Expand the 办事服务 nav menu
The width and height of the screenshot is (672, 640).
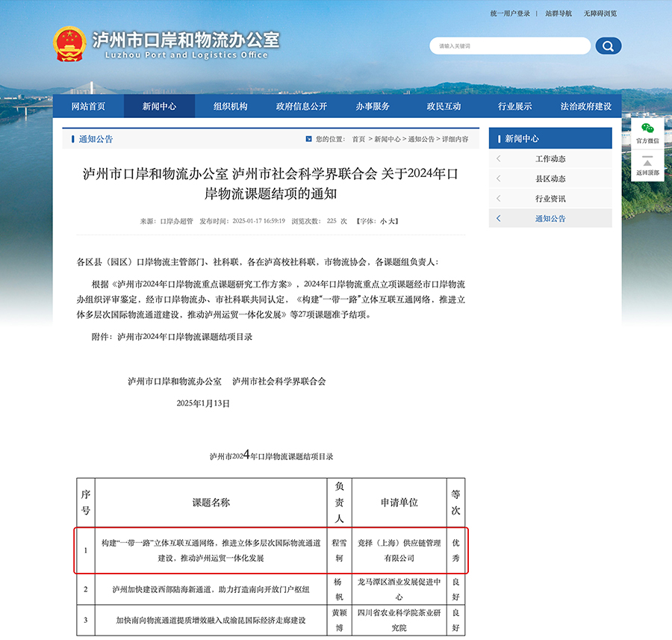point(372,107)
